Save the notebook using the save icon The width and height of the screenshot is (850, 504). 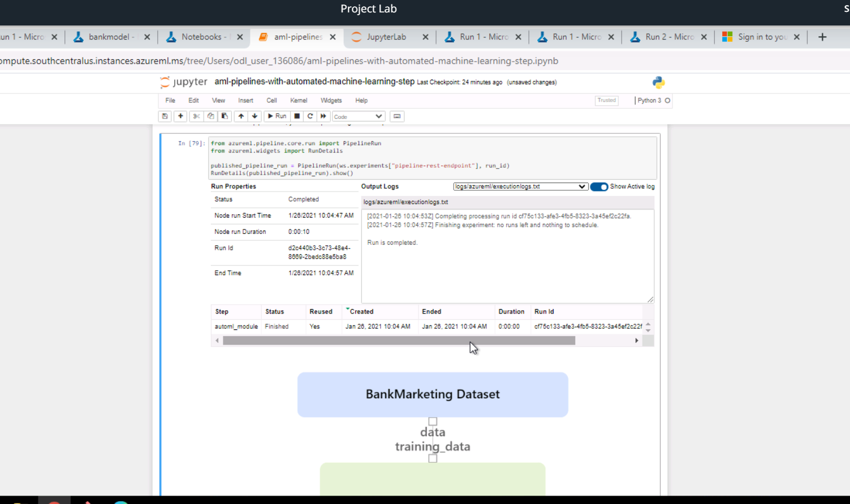point(165,116)
